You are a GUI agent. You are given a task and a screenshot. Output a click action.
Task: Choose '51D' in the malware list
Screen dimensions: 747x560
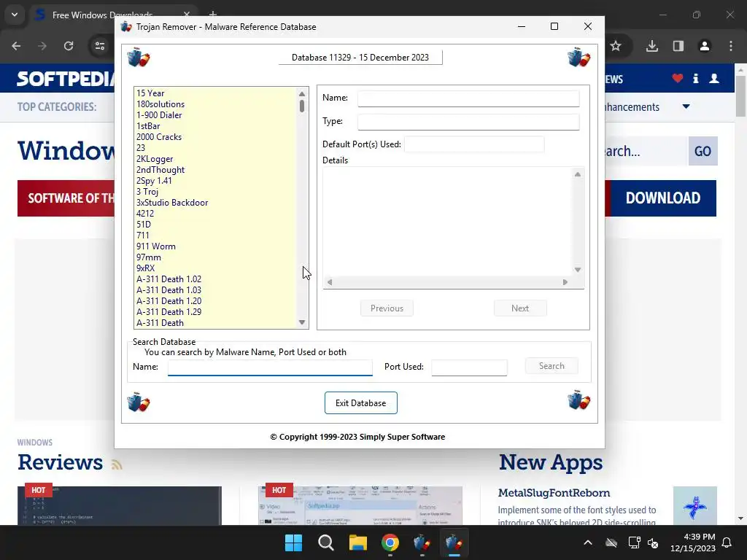click(x=144, y=225)
